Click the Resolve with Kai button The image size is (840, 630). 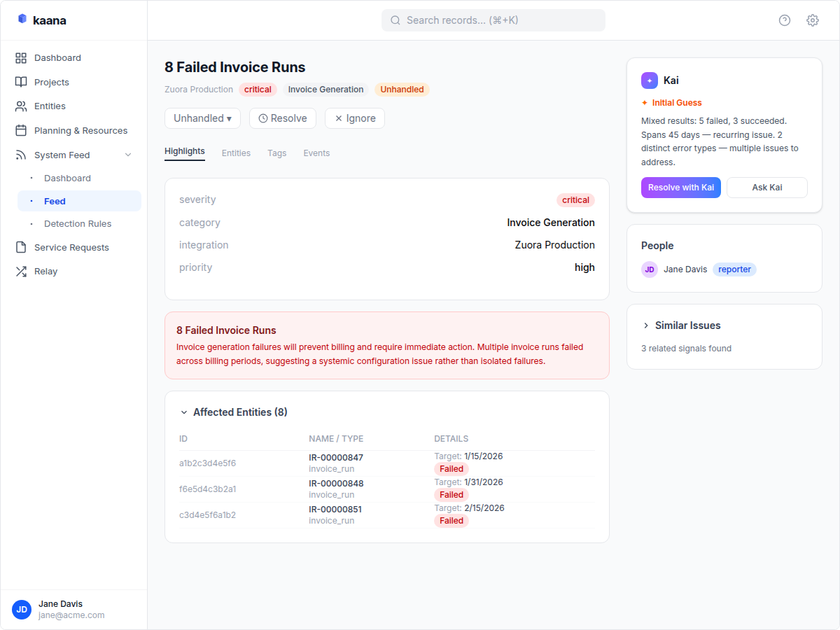[x=680, y=188]
